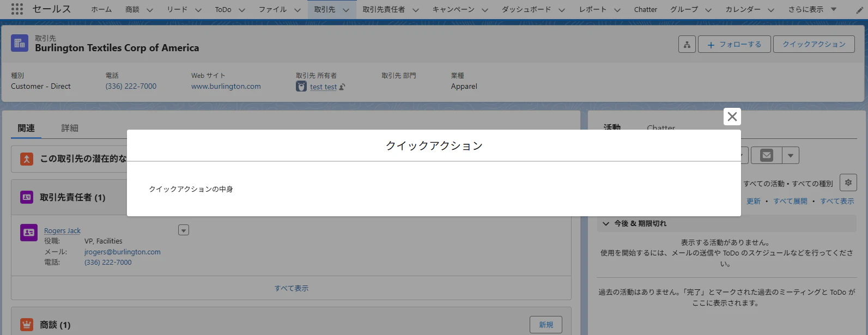This screenshot has width=868, height=335.
Task: Expand the 取引先 navigation dropdown chevron
Action: pyautogui.click(x=345, y=10)
